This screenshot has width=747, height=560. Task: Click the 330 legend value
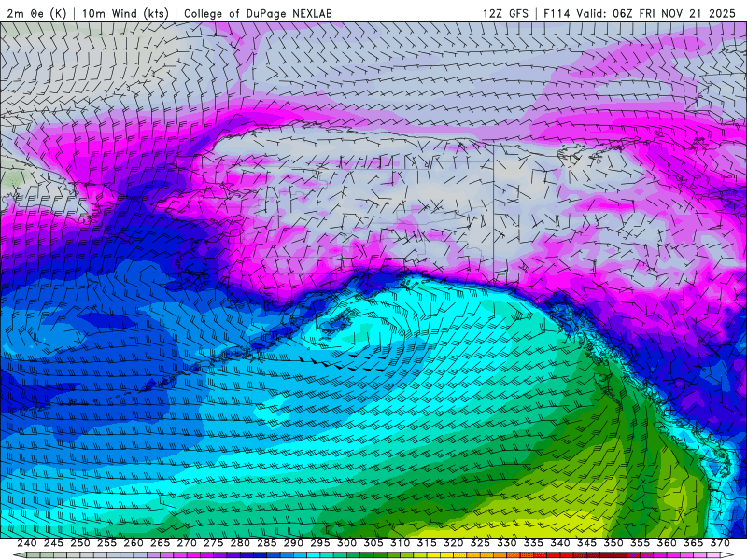coord(507,543)
